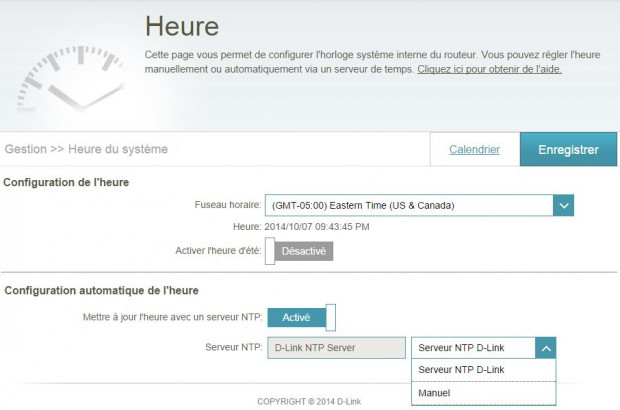Click the 'Configuration de l'heure' section heading
Viewport: 620px width, 410px height.
tap(66, 182)
